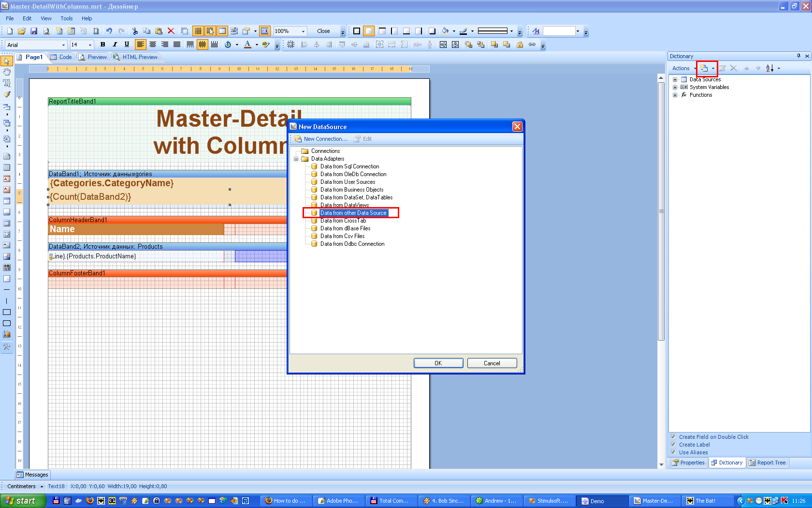Collapse the Data Adapters tree node

coord(296,159)
